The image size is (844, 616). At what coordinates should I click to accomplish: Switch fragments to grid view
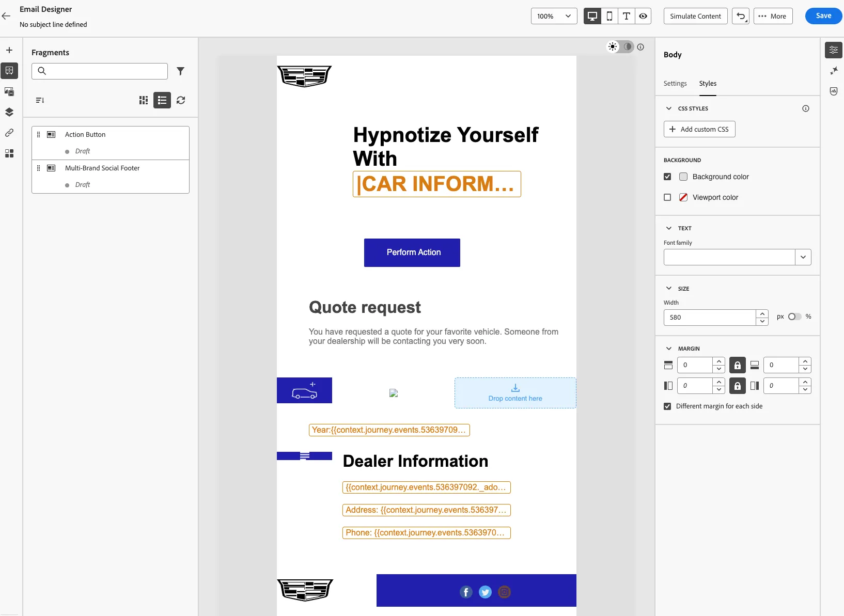coord(144,100)
